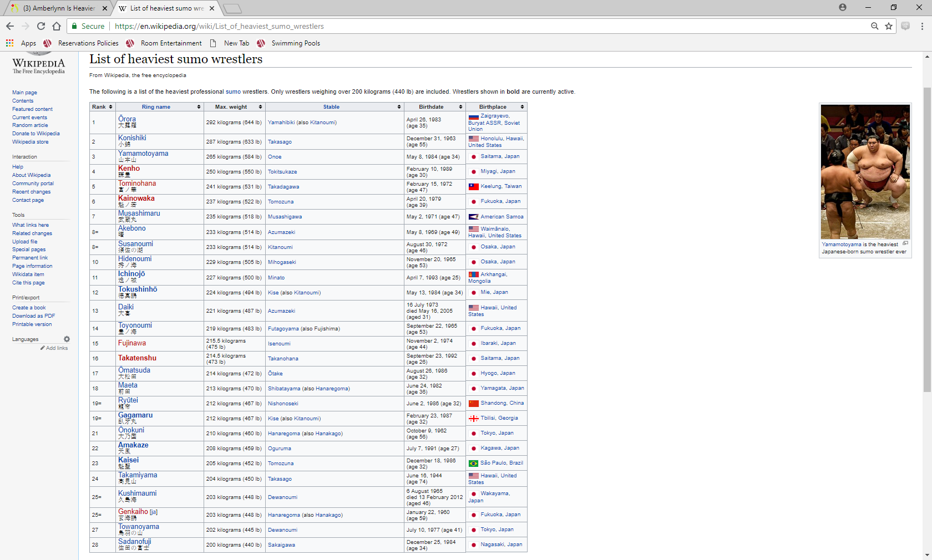Open the Chrome three-dot menu
Image resolution: width=932 pixels, height=560 pixels.
[922, 26]
